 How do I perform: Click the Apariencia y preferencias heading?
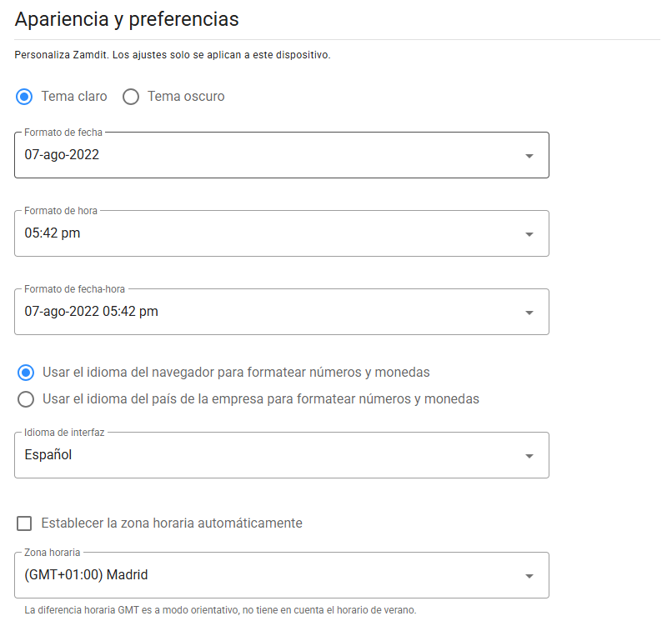click(x=126, y=19)
